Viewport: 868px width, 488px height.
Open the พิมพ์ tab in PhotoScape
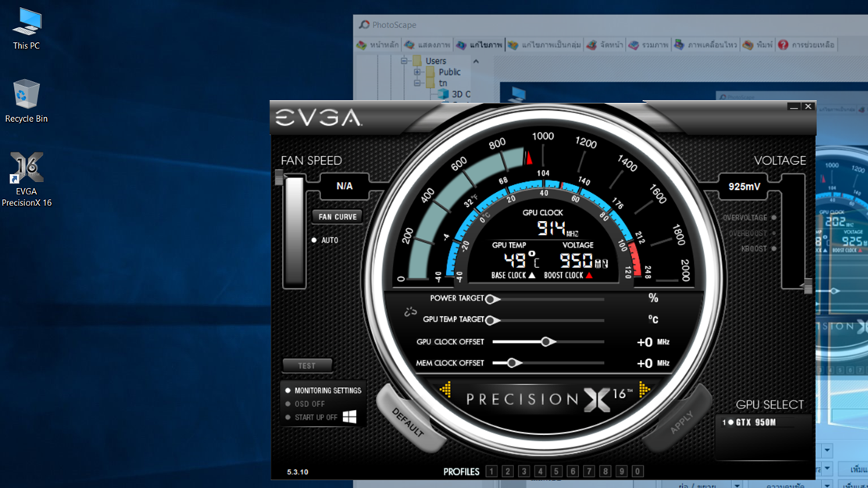click(x=757, y=45)
